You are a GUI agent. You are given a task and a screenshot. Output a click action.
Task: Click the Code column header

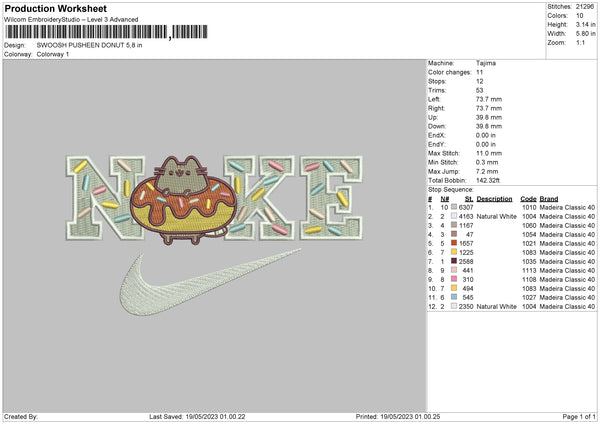[528, 199]
